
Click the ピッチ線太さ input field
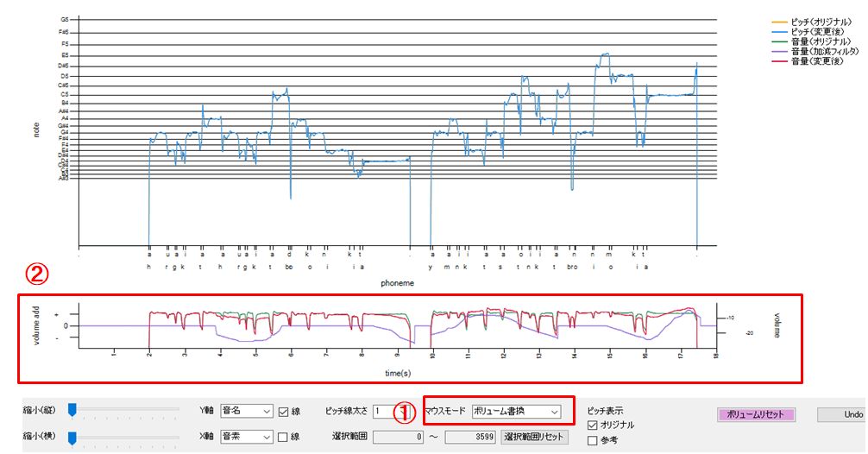point(384,412)
